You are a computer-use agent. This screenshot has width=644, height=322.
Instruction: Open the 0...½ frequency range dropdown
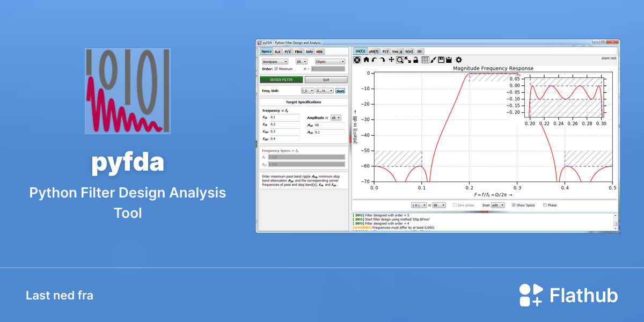[325, 91]
